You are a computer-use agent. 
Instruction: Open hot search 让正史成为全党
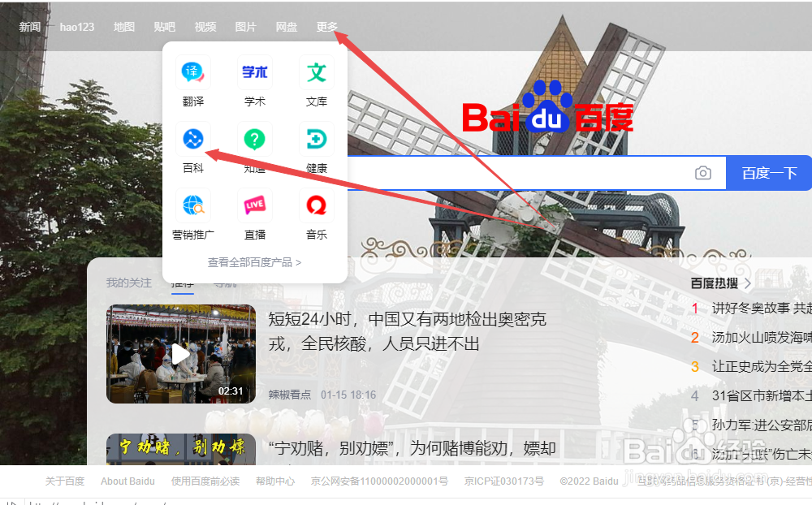pyautogui.click(x=762, y=367)
